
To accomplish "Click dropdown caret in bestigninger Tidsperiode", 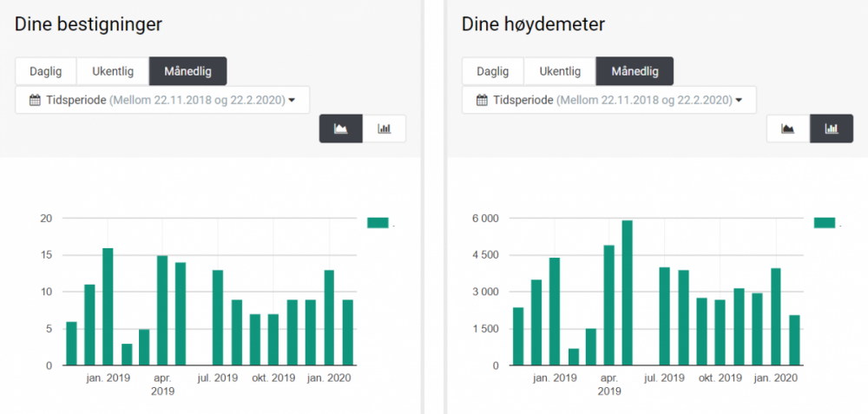I will (292, 101).
